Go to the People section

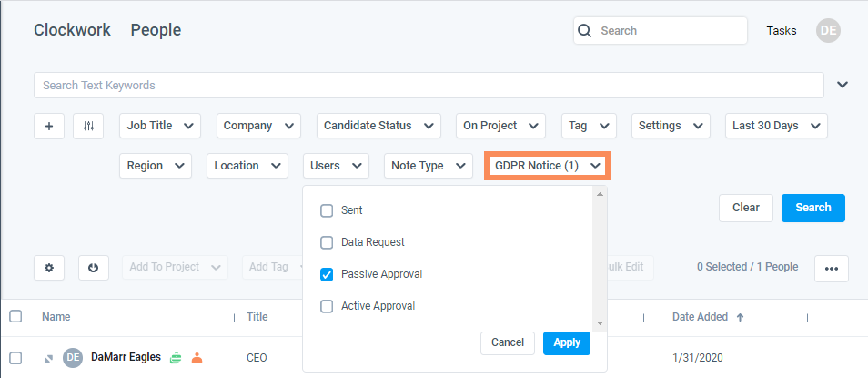pos(156,30)
